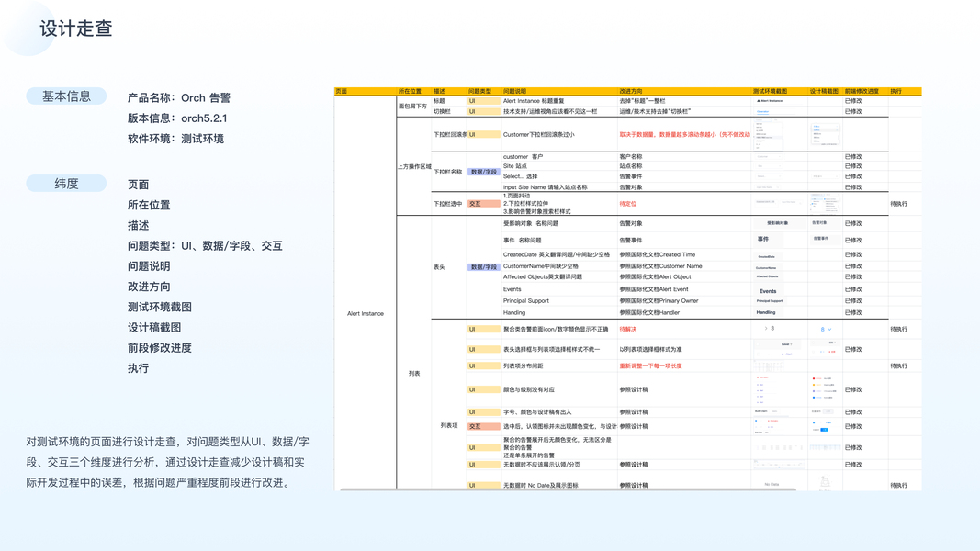
Task: Click the 改进方向 table column header
Action: tap(631, 91)
